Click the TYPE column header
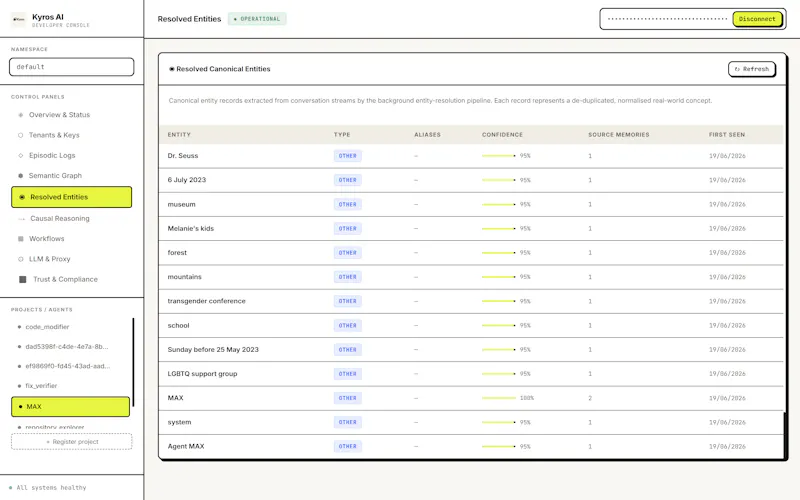This screenshot has width=800, height=500. [x=342, y=135]
